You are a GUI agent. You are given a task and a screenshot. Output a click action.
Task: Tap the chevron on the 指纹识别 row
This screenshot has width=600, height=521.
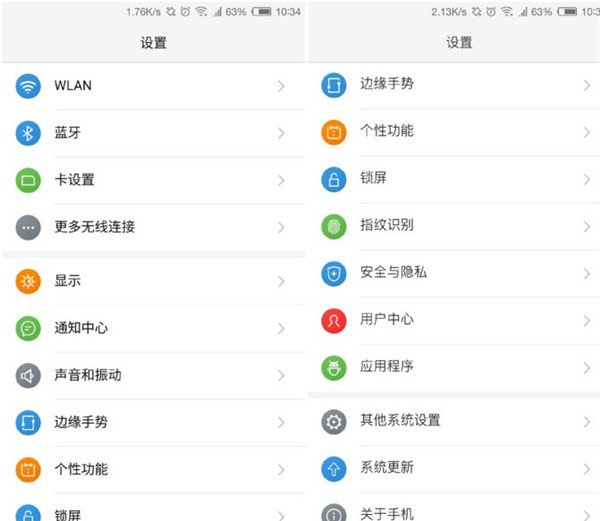coord(587,225)
